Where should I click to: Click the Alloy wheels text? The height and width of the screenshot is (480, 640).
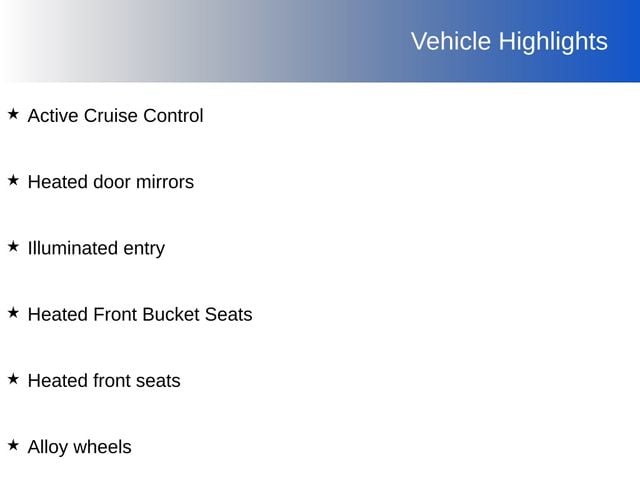coord(79,447)
